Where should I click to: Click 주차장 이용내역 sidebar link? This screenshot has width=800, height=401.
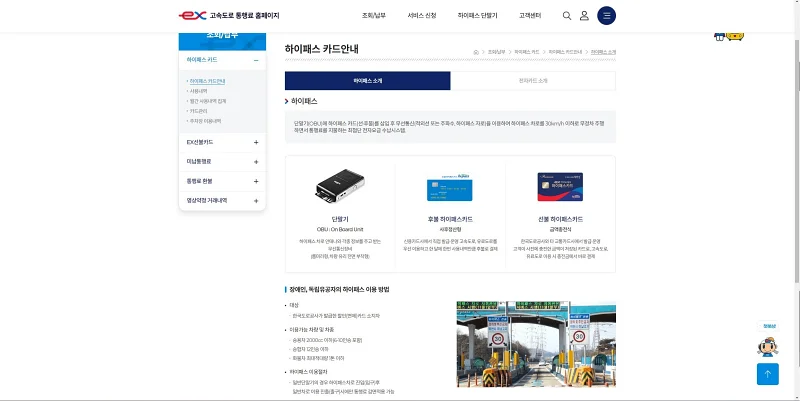coord(205,121)
